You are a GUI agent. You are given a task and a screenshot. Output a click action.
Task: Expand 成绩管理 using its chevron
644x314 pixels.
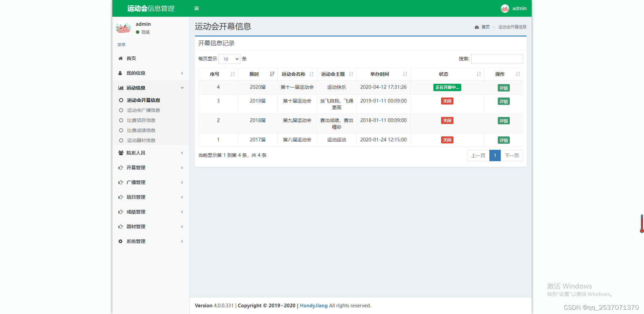click(x=182, y=212)
